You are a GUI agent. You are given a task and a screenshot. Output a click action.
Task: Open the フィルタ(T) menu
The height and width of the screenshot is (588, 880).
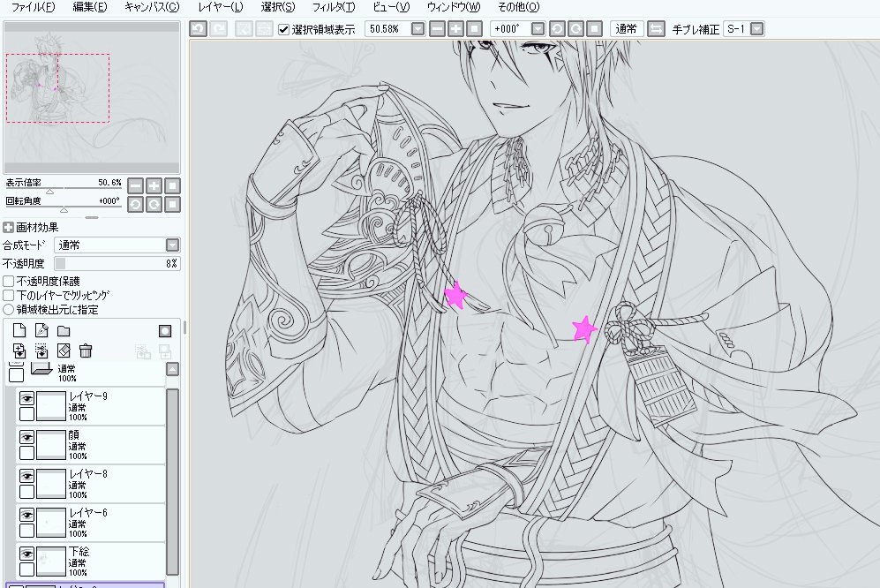334,7
